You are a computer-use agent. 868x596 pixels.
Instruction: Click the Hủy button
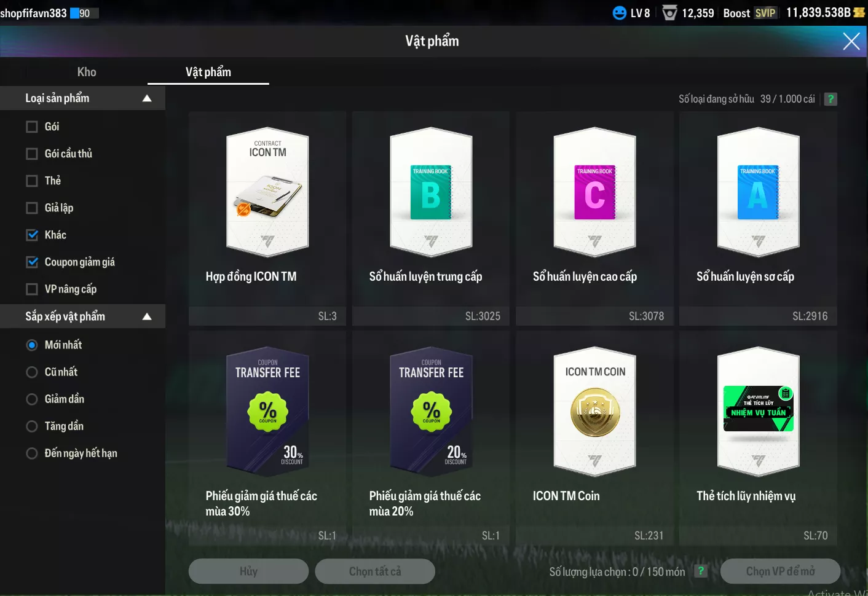tap(248, 571)
